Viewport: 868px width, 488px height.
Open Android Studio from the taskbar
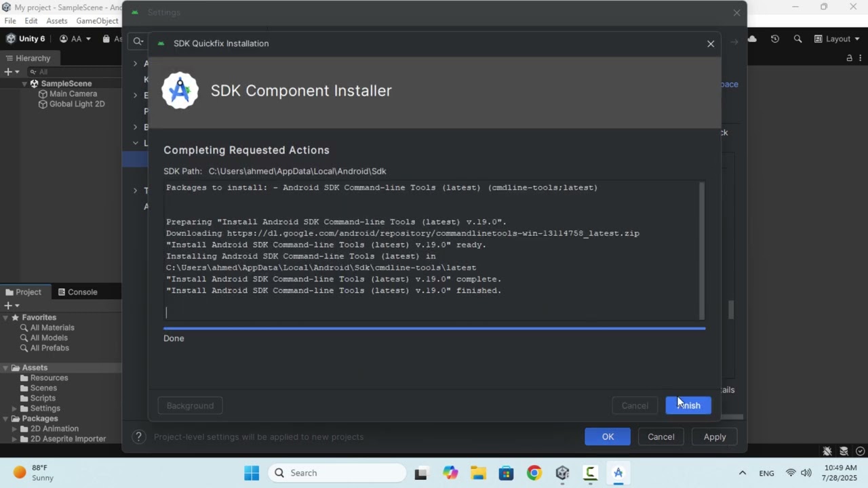(618, 472)
